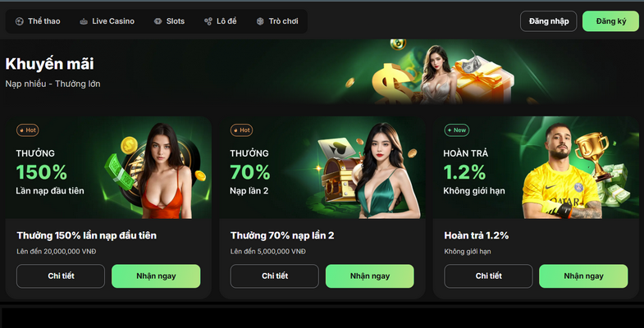
Task: Click the Slots icon in navigation
Action: coord(158,21)
